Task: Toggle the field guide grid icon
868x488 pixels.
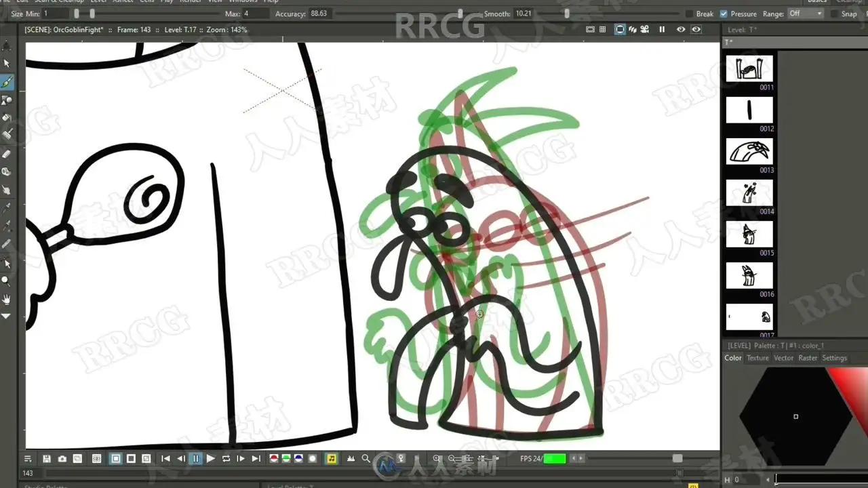Action: (x=602, y=30)
